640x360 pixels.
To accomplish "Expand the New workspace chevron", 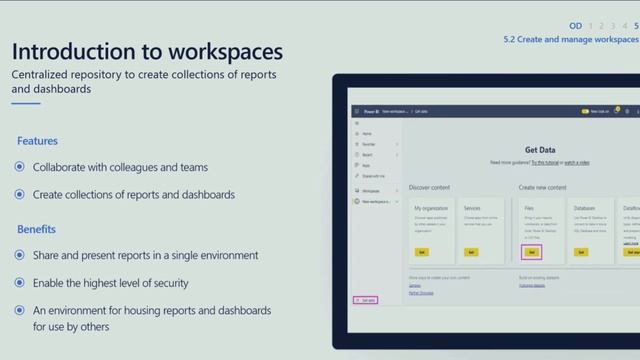I will pos(397,202).
